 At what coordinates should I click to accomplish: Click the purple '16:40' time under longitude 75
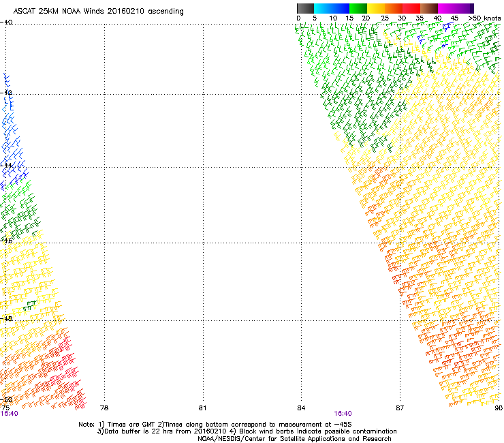click(x=10, y=414)
